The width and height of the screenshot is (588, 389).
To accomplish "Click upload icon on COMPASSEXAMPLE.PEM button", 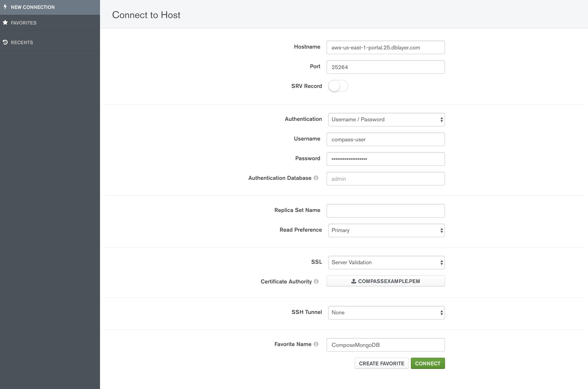I will click(353, 281).
